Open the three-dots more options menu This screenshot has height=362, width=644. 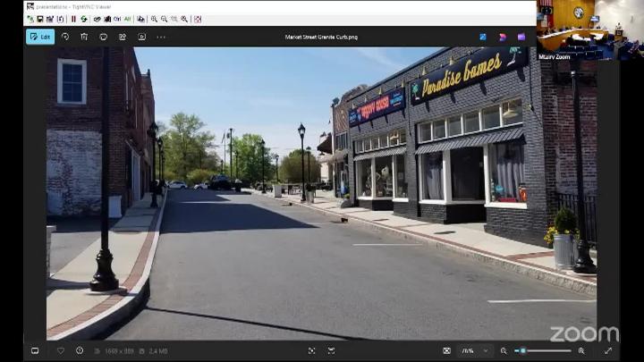point(161,37)
